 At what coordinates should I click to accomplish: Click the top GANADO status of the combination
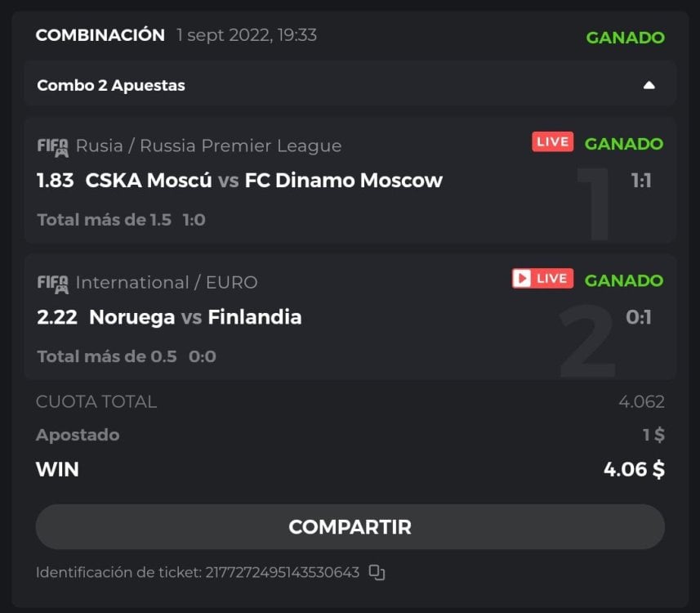(625, 37)
